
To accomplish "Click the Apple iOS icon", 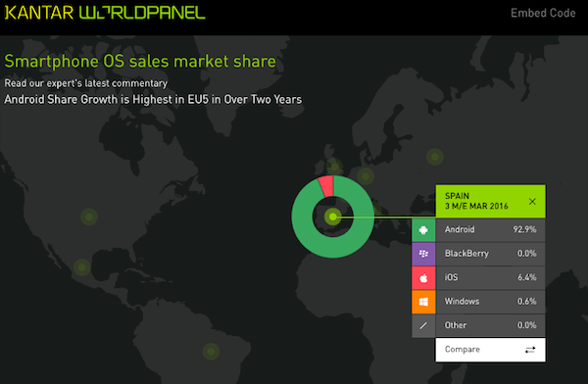I will click(423, 278).
